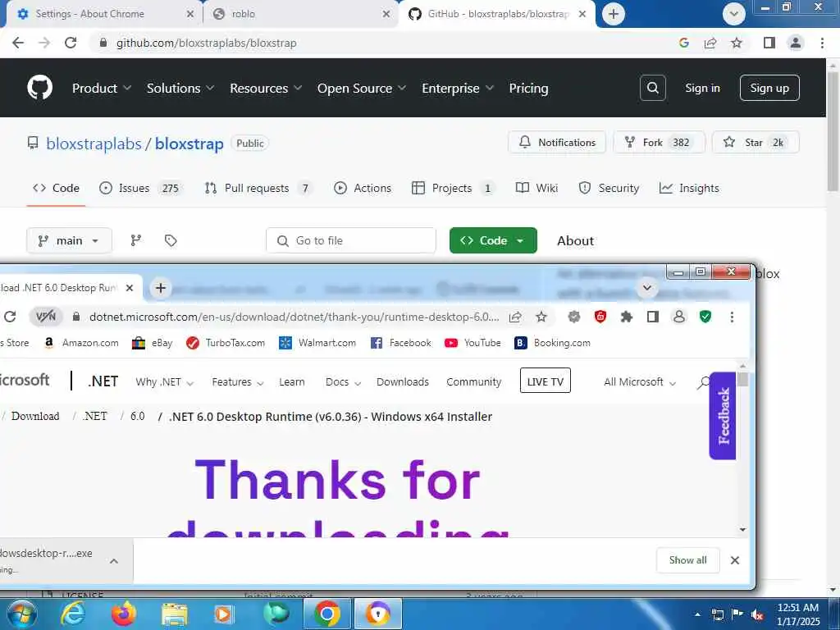The image size is (840, 630).
Task: Bookmark the GitHub page with star icon
Action: [x=737, y=43]
